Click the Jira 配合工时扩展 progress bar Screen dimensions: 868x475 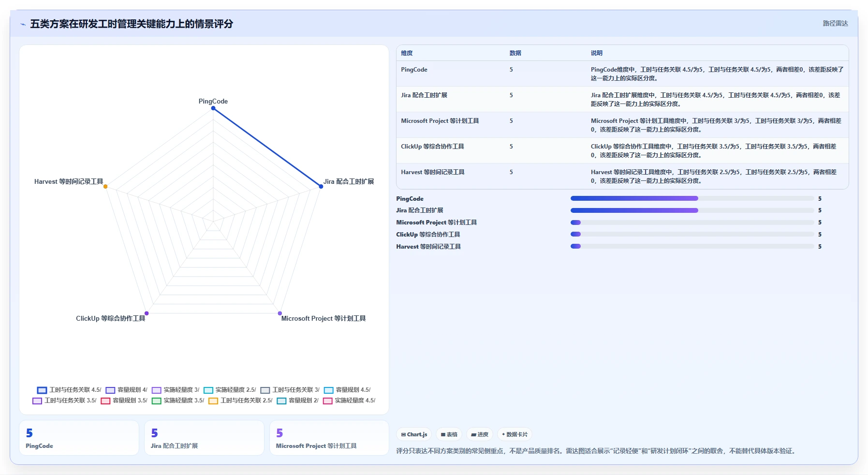coord(692,210)
